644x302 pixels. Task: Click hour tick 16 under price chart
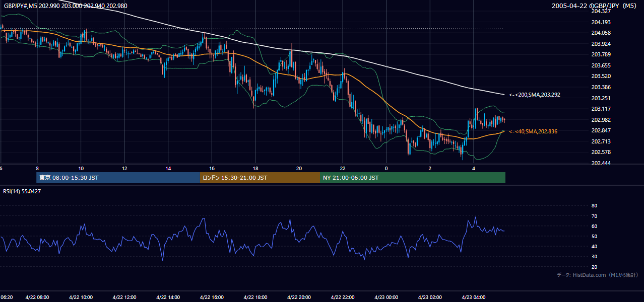[212, 168]
